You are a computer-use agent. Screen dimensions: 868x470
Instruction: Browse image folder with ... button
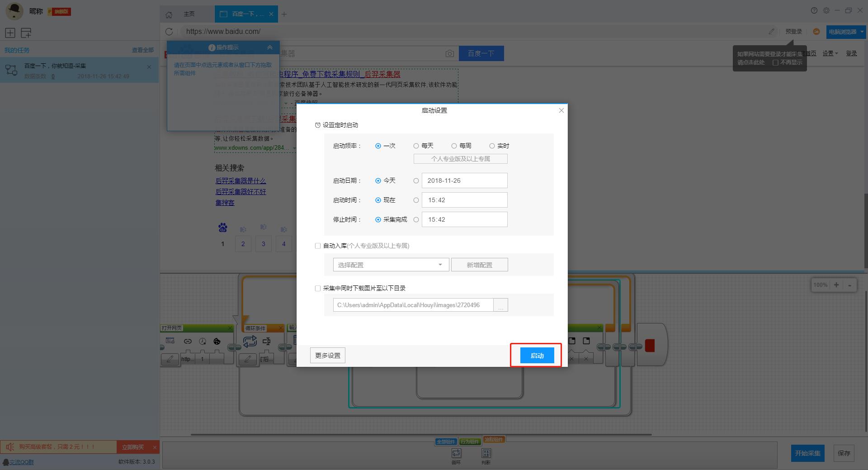[501, 305]
